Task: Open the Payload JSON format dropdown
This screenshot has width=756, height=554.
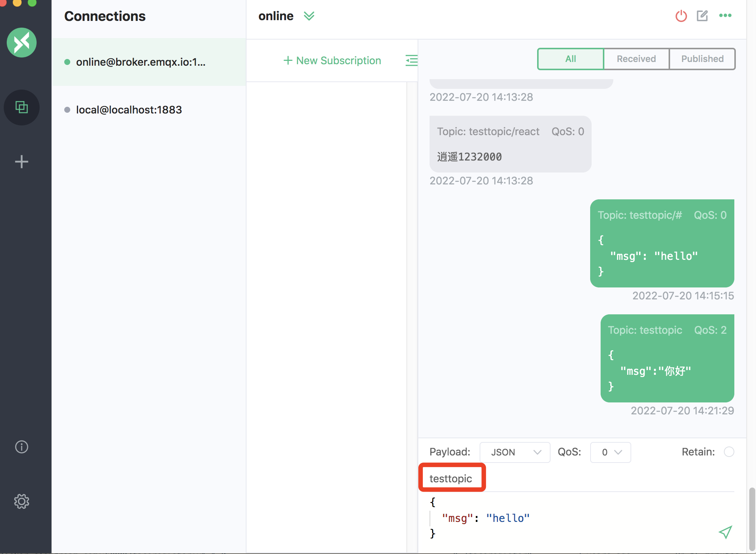Action: [x=514, y=452]
